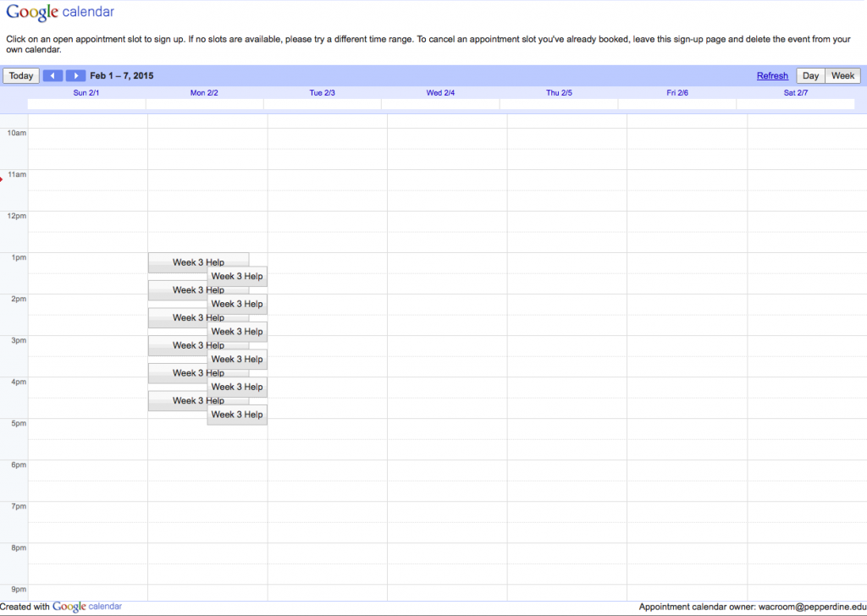Click the 12pm time label
867x616 pixels.
click(x=17, y=216)
